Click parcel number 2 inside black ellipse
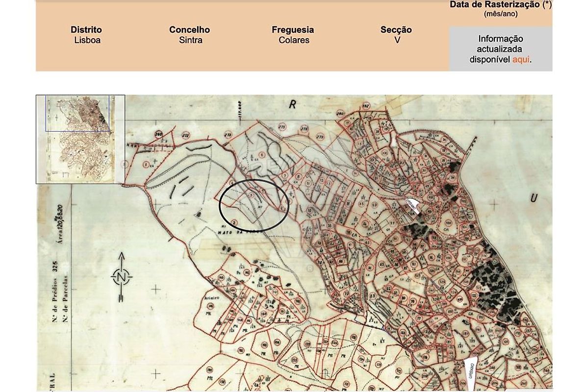588x392 pixels. click(x=235, y=222)
